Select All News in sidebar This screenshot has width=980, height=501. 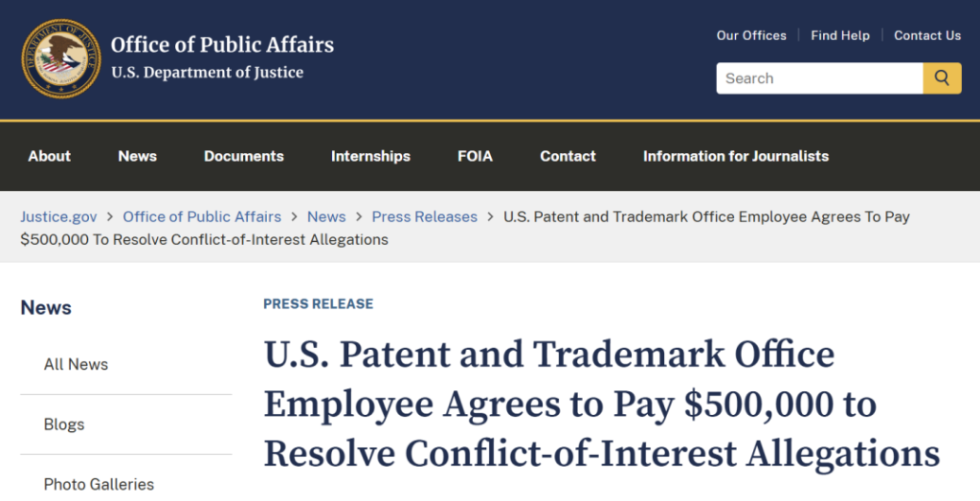click(76, 364)
